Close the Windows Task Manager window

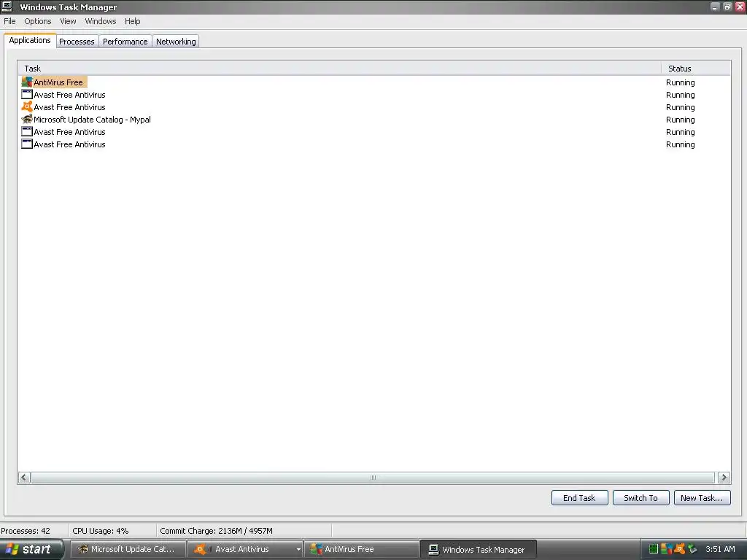pos(740,7)
